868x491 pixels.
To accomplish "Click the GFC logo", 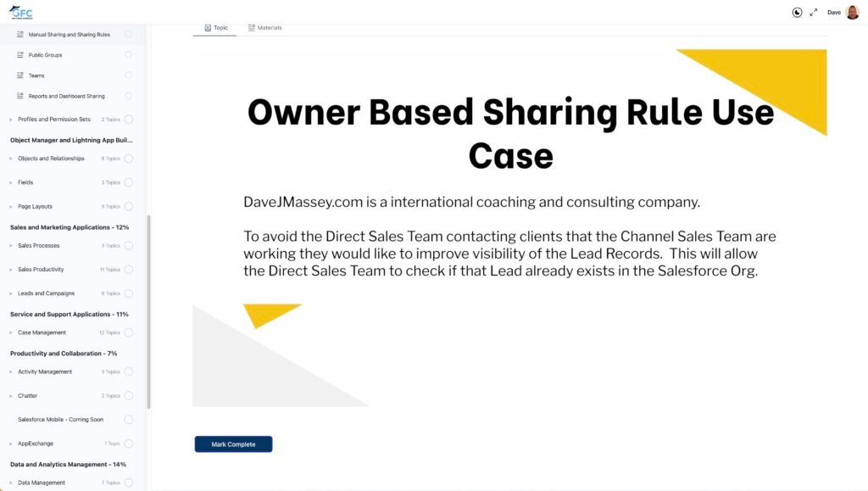I will coord(21,12).
